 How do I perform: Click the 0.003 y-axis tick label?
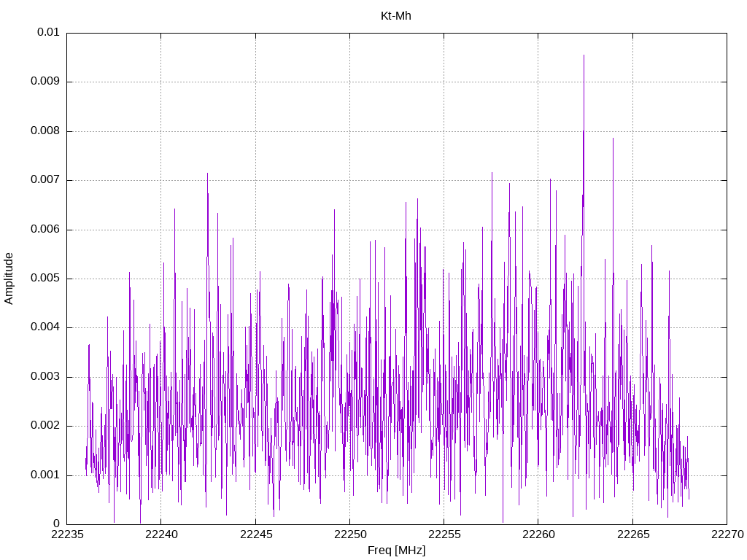tap(44, 377)
